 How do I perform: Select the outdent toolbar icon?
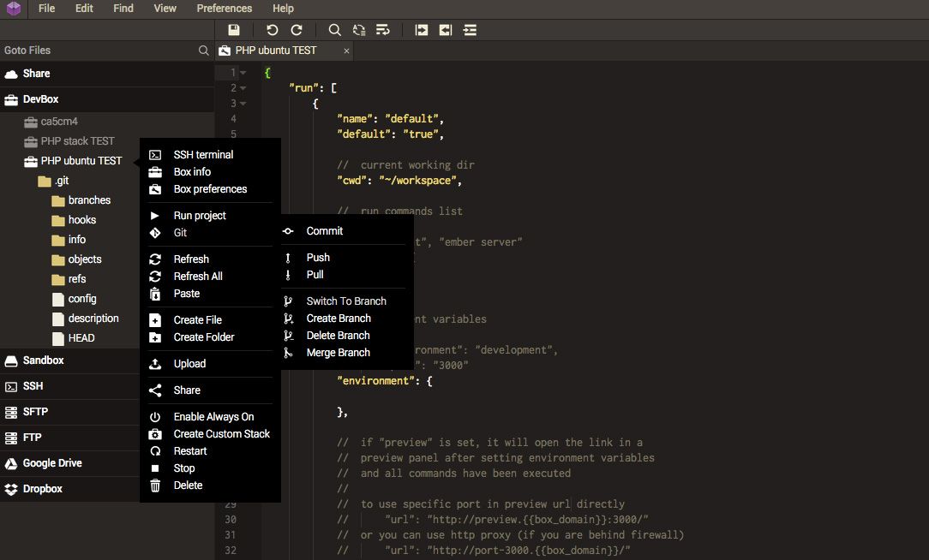(445, 29)
